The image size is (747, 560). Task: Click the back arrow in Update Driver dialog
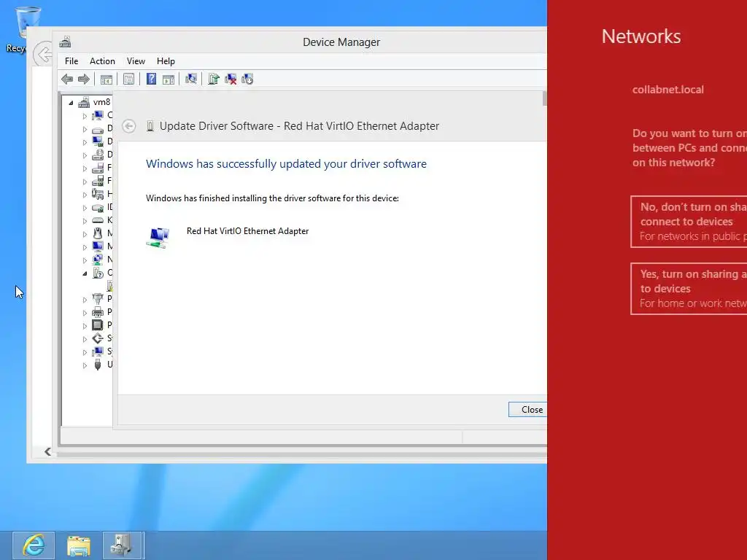pos(128,125)
